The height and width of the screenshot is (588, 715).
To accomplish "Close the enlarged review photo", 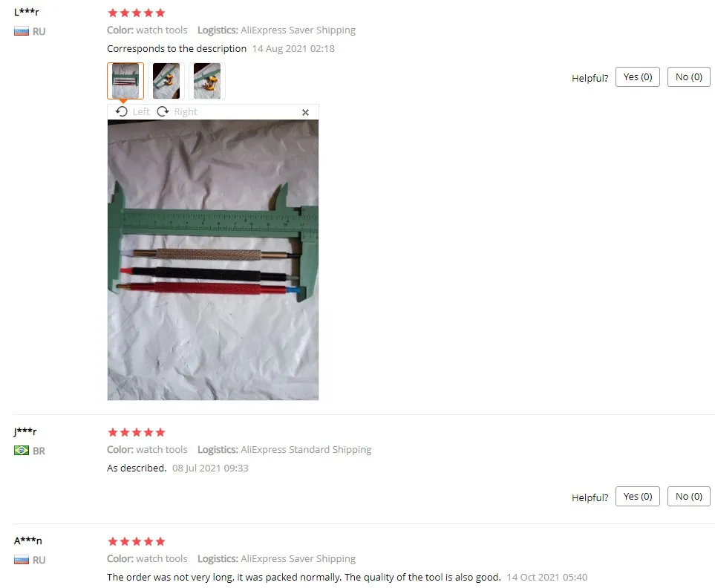I will point(305,112).
